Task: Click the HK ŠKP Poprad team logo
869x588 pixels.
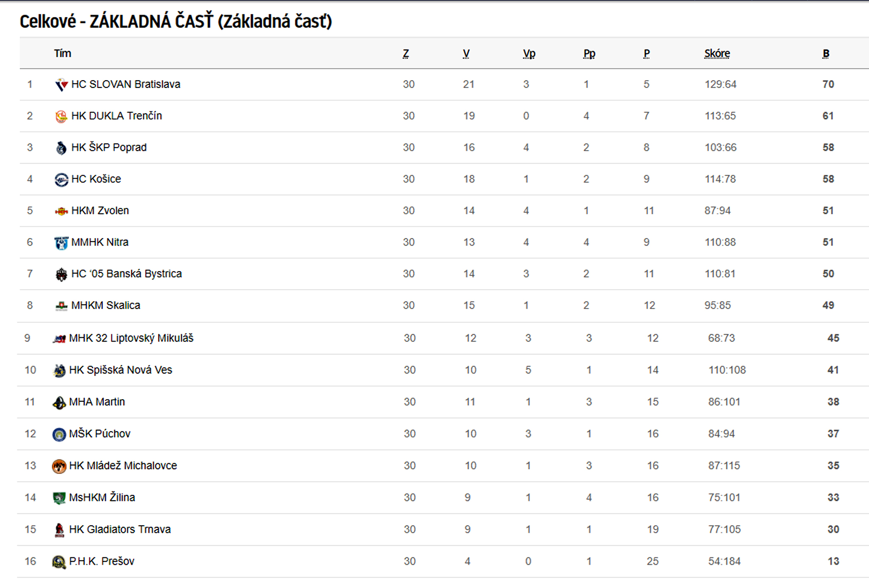Action: pos(62,148)
